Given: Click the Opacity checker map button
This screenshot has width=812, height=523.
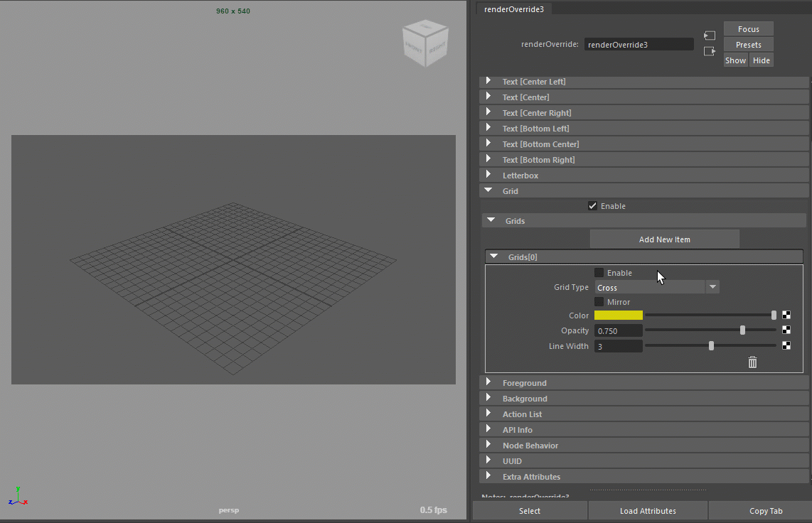Looking at the screenshot, I should click(x=786, y=330).
